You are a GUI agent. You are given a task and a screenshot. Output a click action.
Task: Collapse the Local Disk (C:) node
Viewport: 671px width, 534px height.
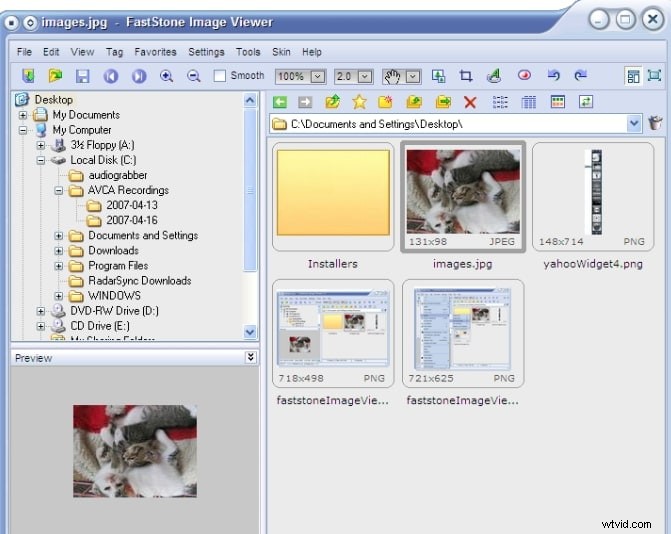pos(41,160)
